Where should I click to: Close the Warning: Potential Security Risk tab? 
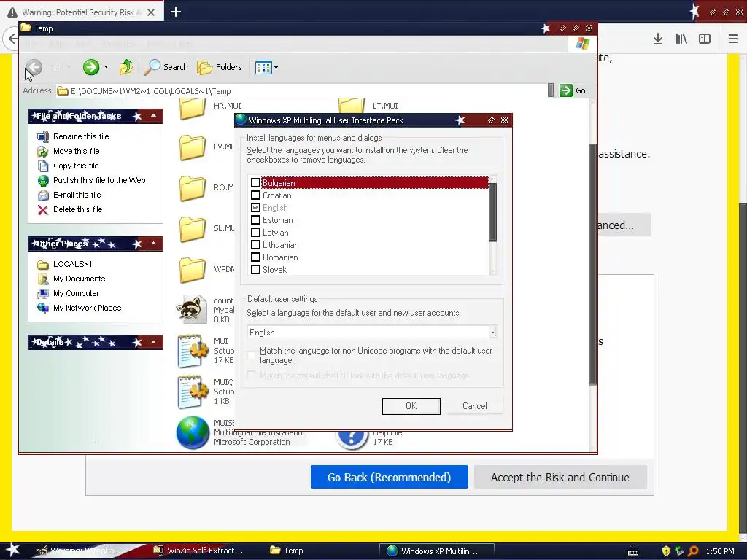click(151, 12)
